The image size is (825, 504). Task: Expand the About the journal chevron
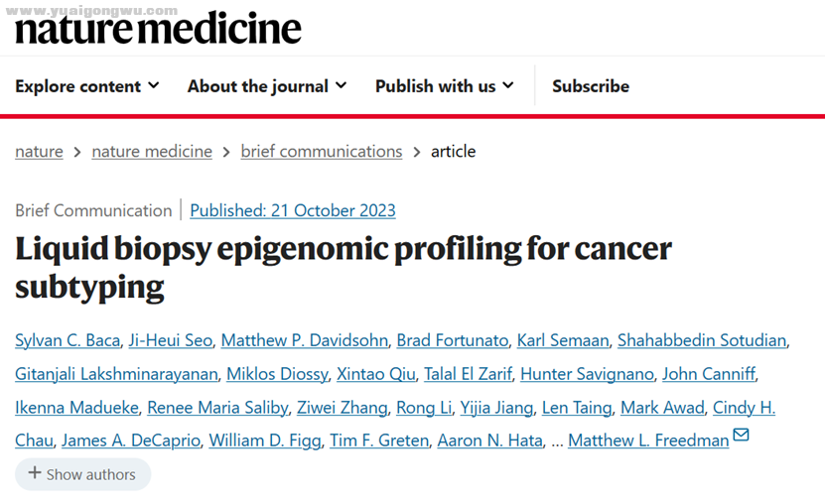coord(342,85)
